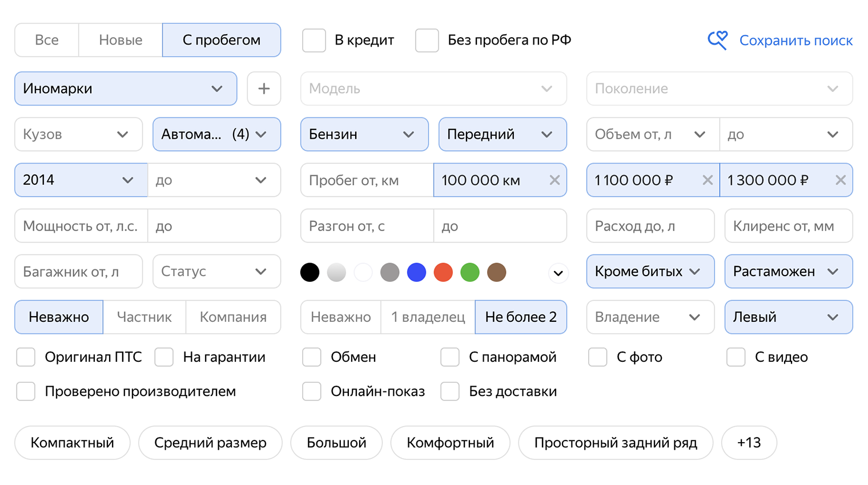Open the Автома... (4) transmission dropdown
This screenshot has width=868, height=485.
point(217,135)
